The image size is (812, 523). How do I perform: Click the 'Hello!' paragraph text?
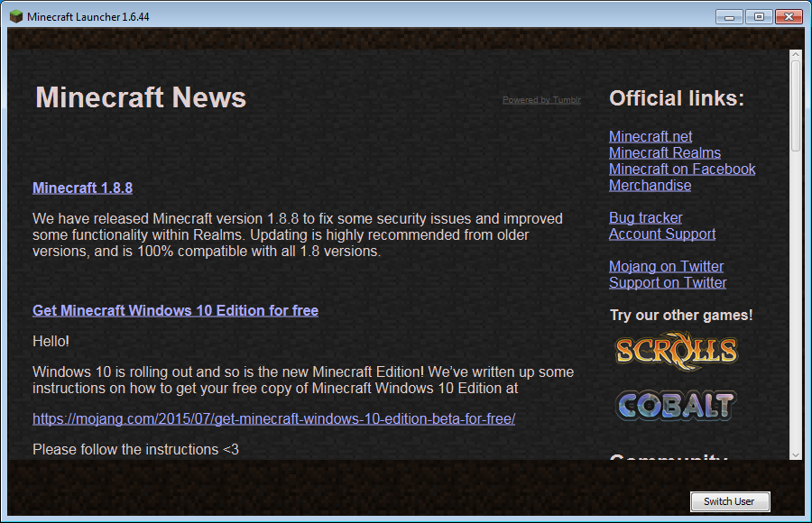click(51, 341)
